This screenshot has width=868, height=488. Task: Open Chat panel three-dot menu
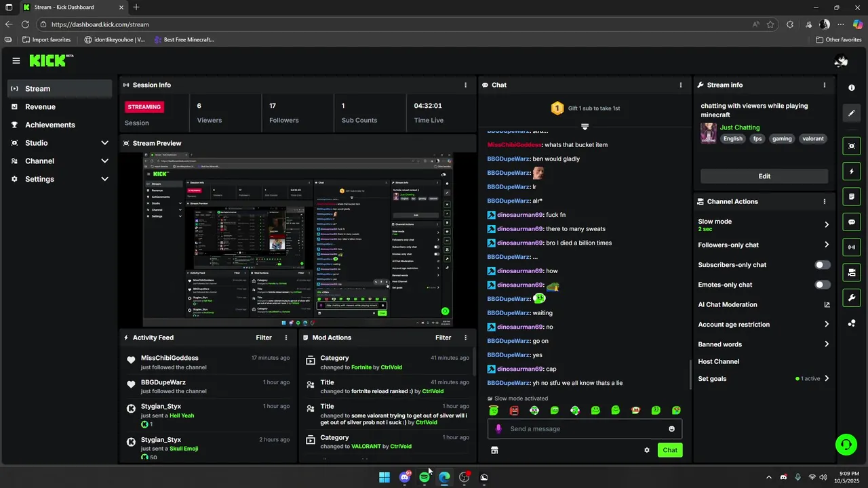[681, 85]
